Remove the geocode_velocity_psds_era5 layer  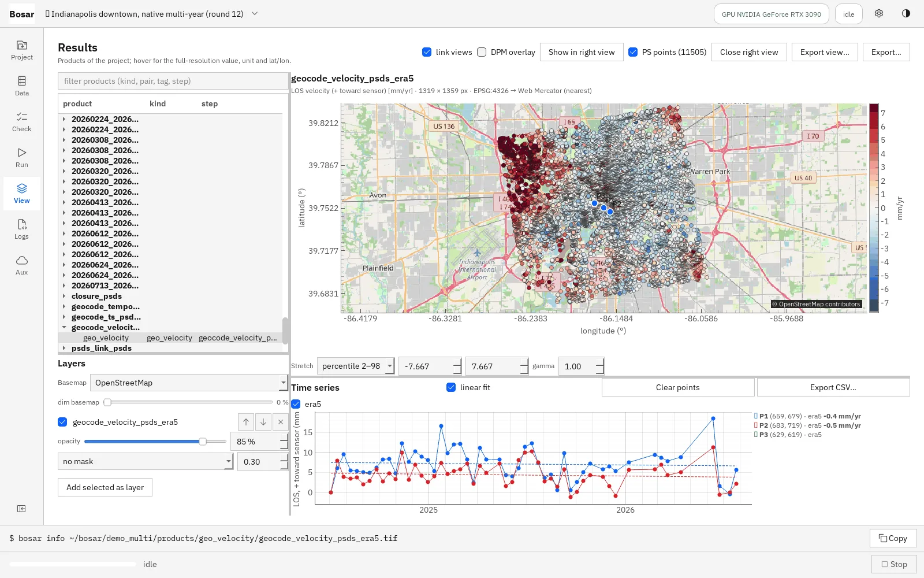click(281, 422)
